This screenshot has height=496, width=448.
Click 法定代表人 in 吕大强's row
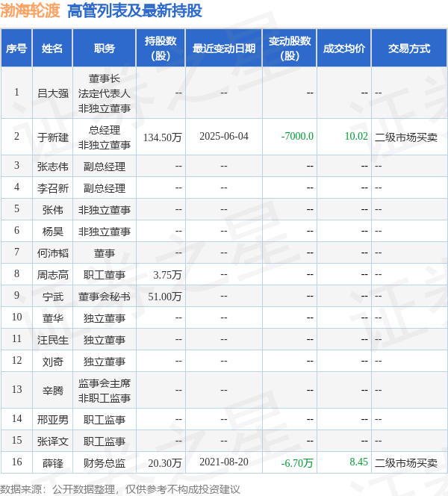click(x=105, y=93)
